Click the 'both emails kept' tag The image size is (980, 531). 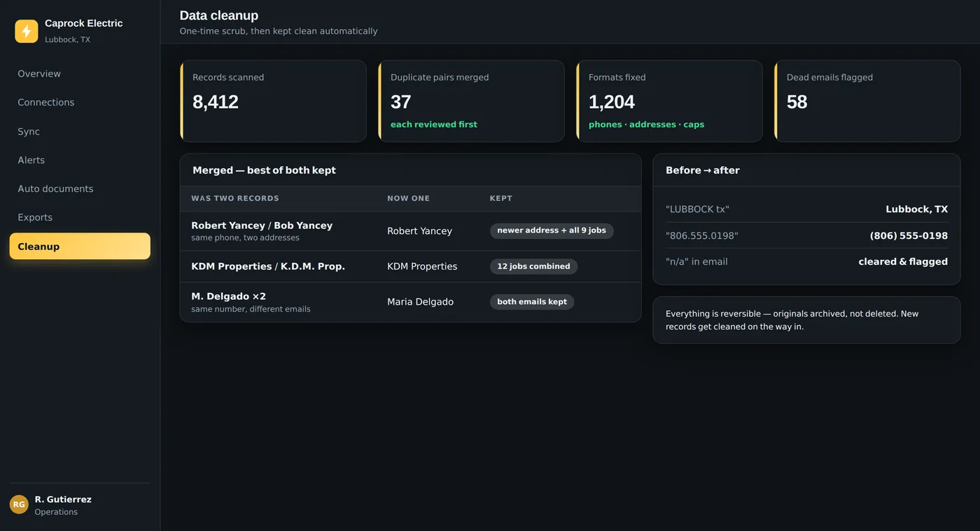tap(532, 302)
